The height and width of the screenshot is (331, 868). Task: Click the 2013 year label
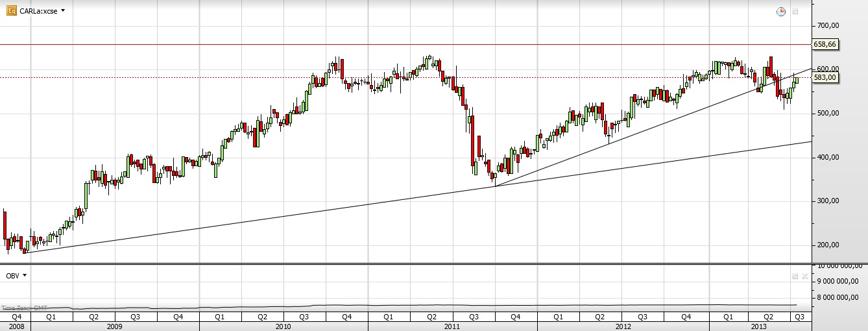click(x=760, y=326)
